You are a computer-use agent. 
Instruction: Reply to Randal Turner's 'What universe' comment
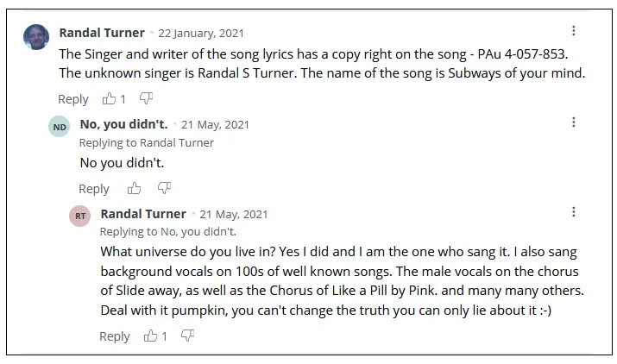pyautogui.click(x=115, y=336)
